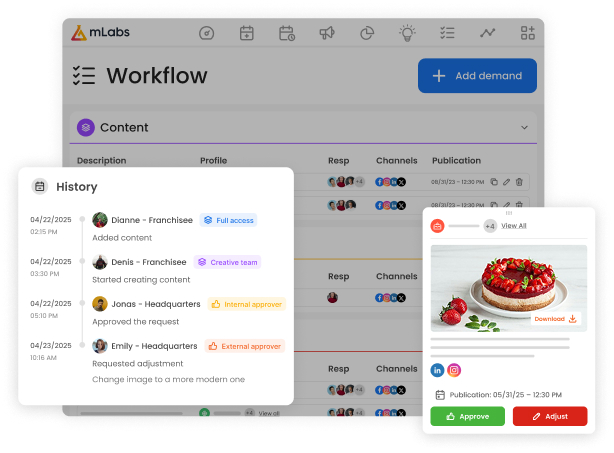614x453 pixels.
Task: Click the External approver badge
Action: coord(245,346)
